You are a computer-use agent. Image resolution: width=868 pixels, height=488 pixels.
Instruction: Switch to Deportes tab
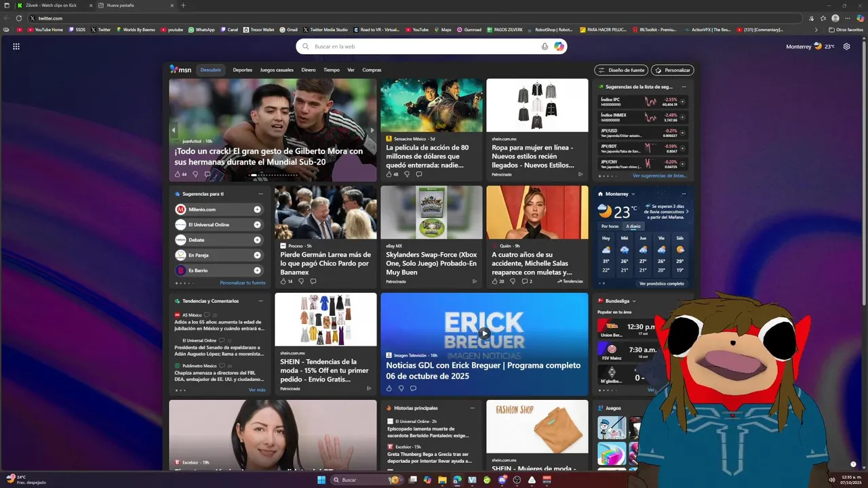[243, 70]
